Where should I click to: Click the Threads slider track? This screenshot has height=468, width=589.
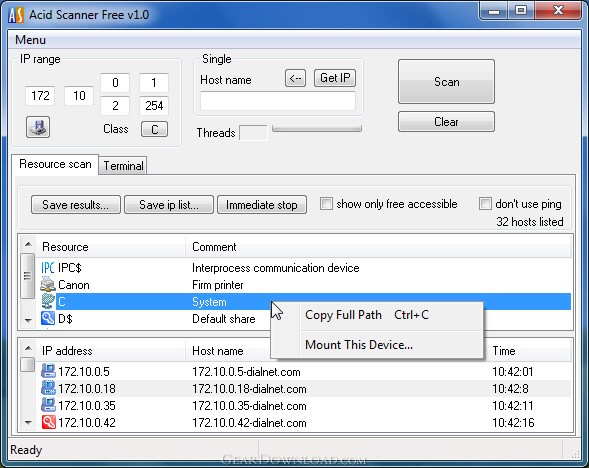[317, 128]
